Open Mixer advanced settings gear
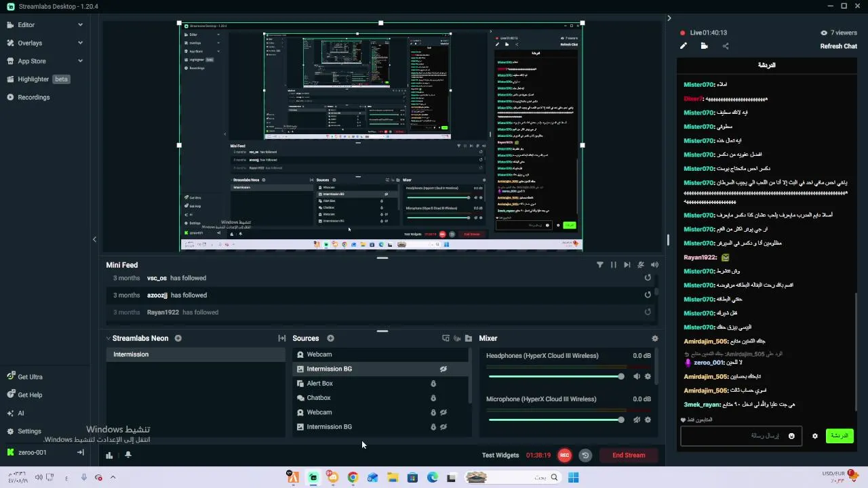This screenshot has width=868, height=488. point(654,338)
